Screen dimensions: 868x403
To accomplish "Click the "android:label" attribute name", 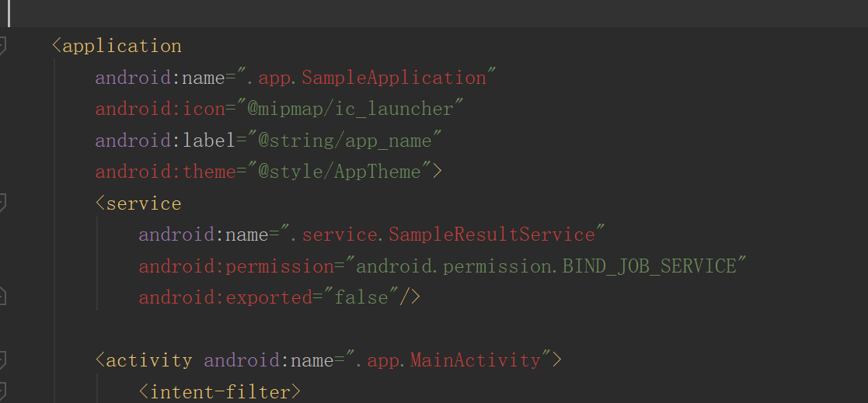I will point(166,141).
